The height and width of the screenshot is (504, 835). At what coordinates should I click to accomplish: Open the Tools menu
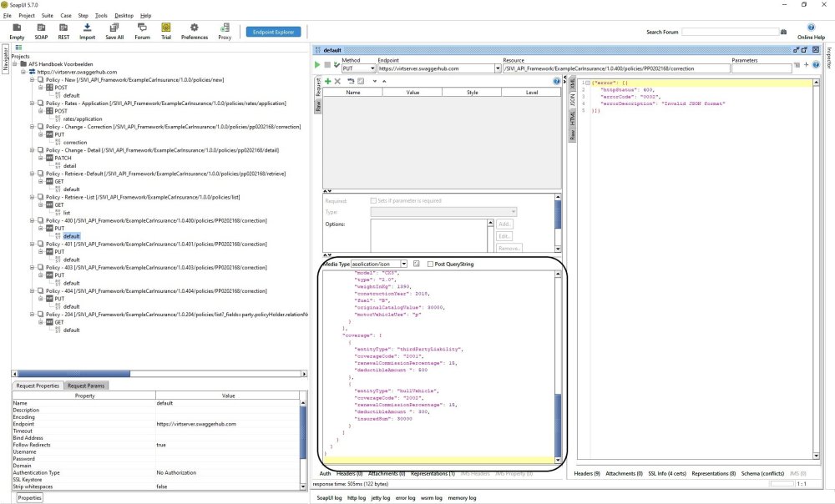click(x=101, y=15)
